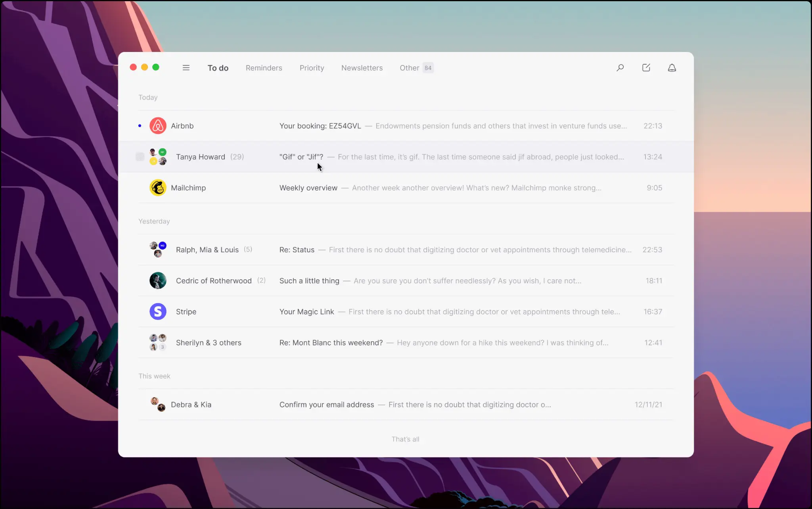Open the "Weekly overview" email subject

[308, 188]
